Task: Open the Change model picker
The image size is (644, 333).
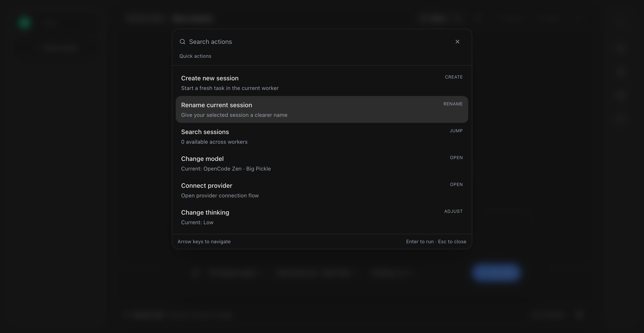Action: coord(202,159)
